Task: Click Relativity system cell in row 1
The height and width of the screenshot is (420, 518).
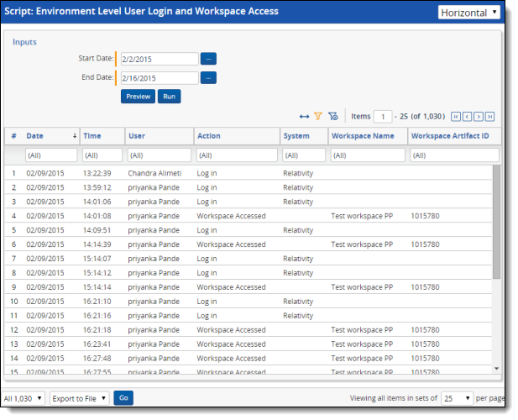Action: (298, 173)
